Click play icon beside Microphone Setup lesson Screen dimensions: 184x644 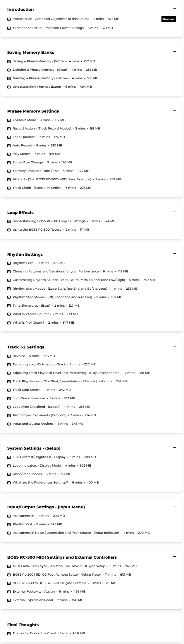9,28
